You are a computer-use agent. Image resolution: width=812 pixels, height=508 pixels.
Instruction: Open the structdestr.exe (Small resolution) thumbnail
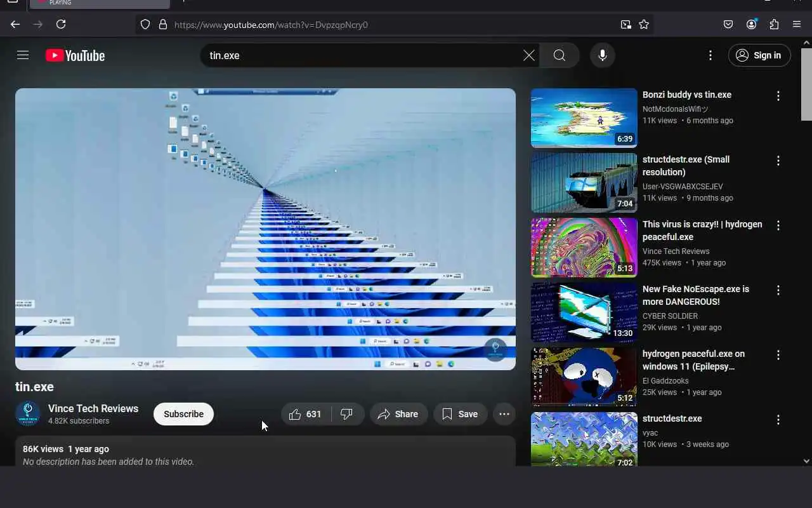click(x=584, y=183)
